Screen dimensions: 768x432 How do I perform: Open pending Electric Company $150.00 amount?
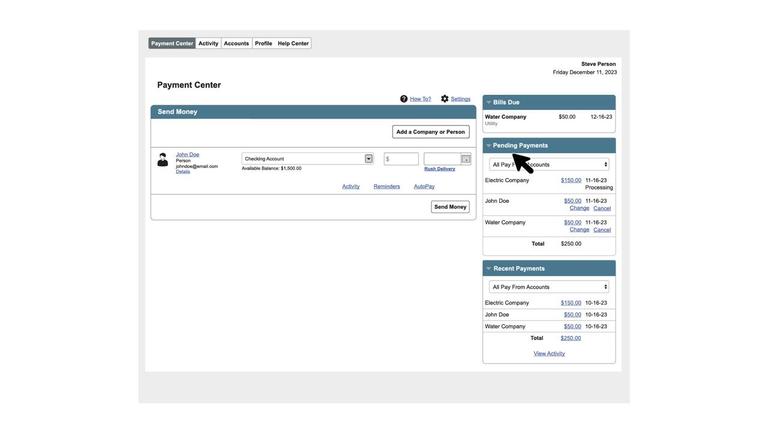(x=571, y=180)
